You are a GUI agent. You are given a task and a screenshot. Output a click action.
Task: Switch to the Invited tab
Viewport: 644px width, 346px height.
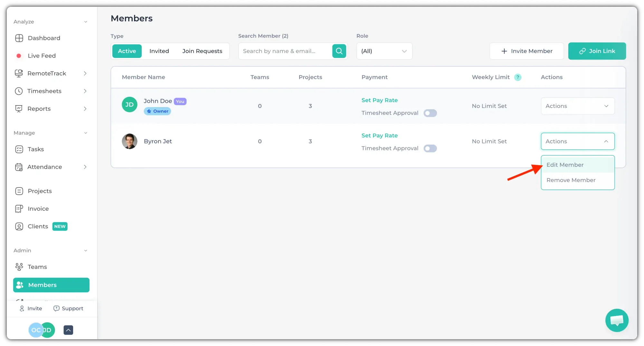pos(159,51)
